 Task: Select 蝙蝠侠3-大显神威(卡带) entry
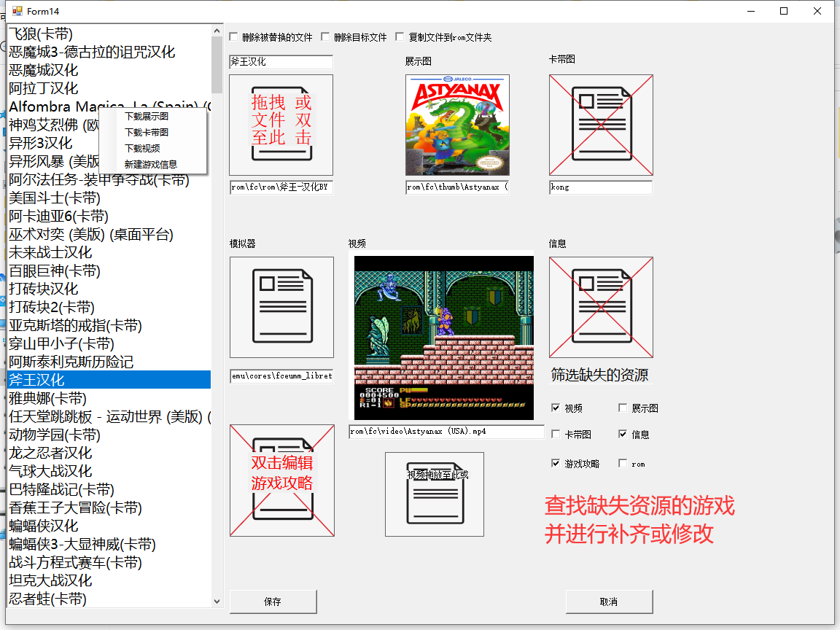109,544
